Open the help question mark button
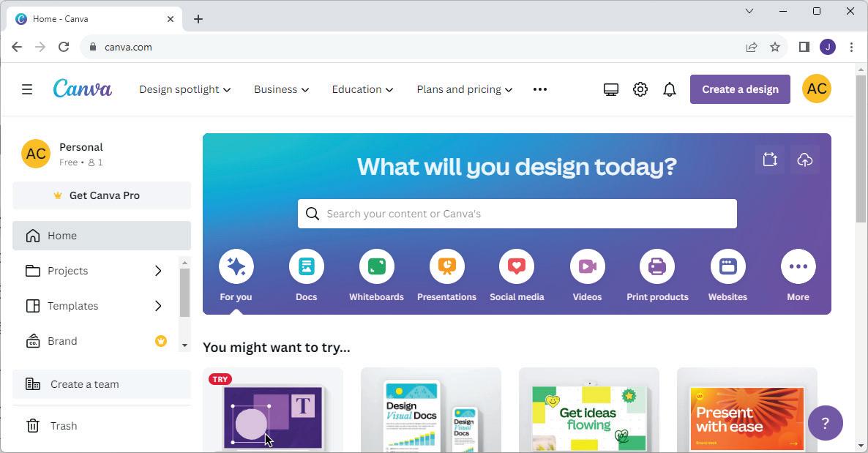Screen dimensions: 868x453 (826, 423)
